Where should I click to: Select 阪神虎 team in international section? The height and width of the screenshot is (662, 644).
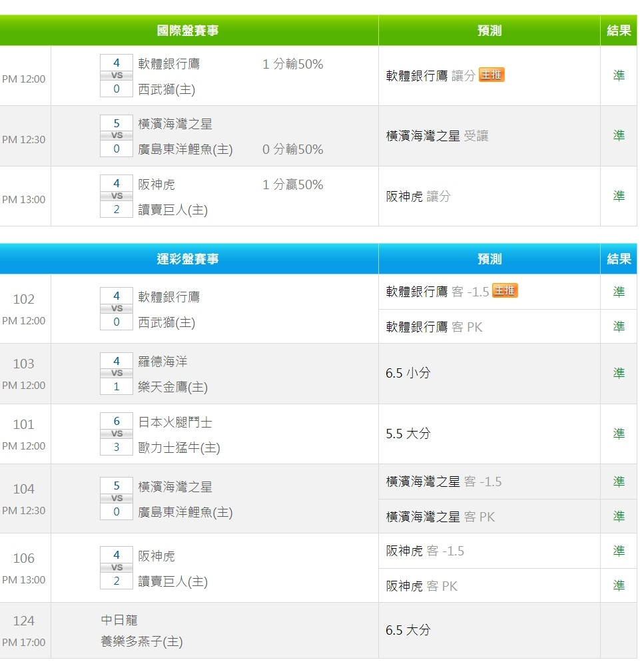pyautogui.click(x=157, y=184)
